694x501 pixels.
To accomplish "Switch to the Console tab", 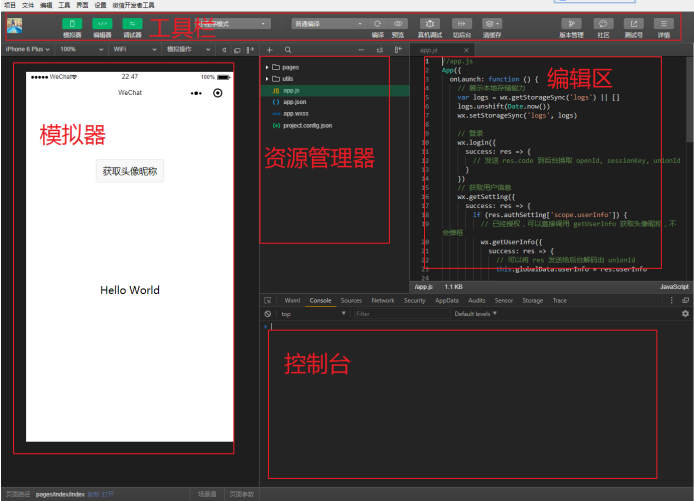I will tap(320, 301).
